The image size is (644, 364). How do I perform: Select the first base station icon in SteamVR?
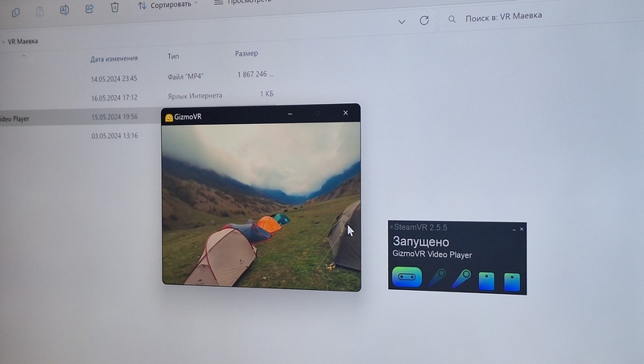tap(486, 281)
